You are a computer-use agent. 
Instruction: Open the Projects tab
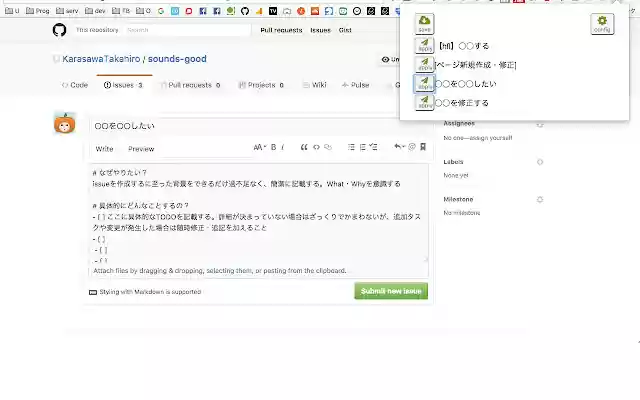click(x=261, y=85)
